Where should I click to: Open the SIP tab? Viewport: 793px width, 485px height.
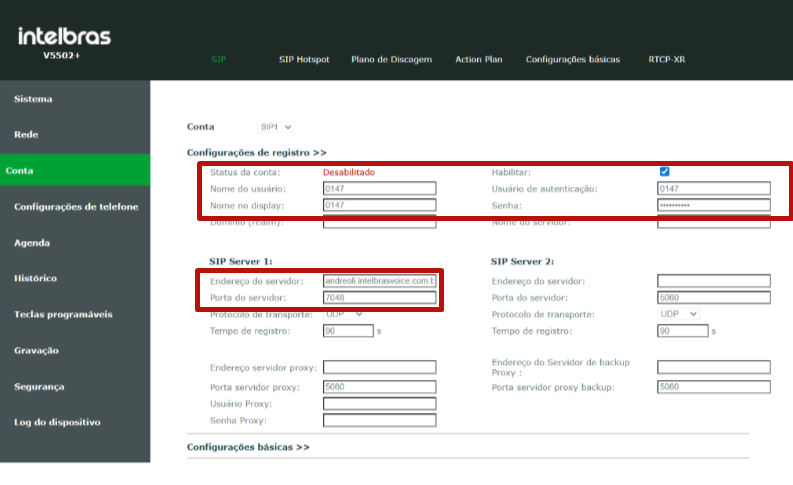[x=218, y=59]
